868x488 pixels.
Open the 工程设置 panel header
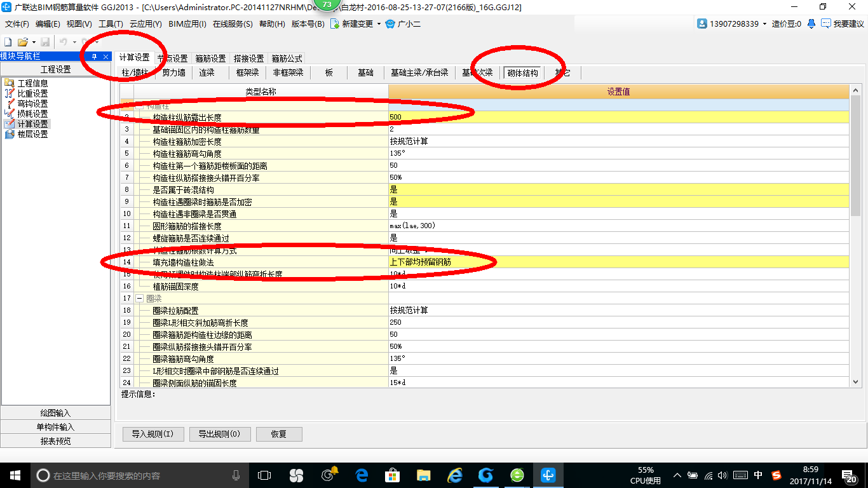click(56, 69)
